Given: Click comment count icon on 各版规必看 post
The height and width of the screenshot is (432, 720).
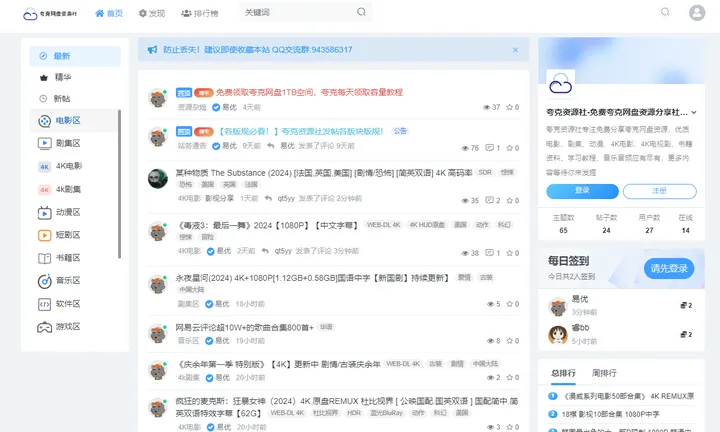Looking at the screenshot, I should 489,148.
